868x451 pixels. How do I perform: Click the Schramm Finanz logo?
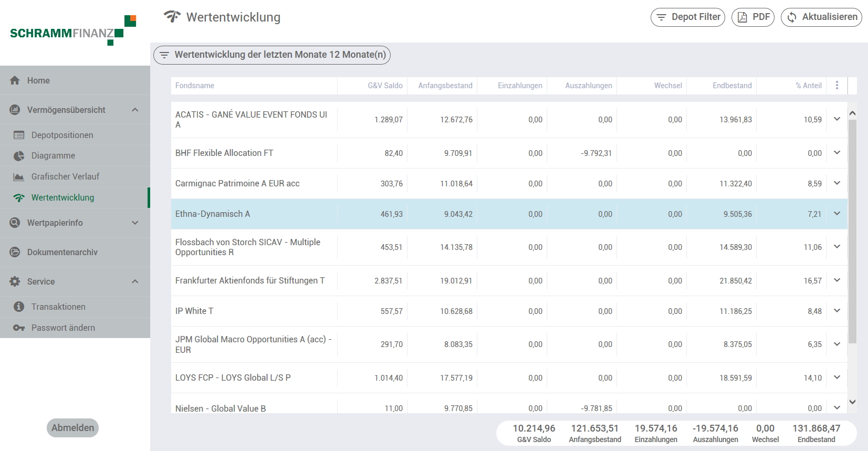click(73, 30)
